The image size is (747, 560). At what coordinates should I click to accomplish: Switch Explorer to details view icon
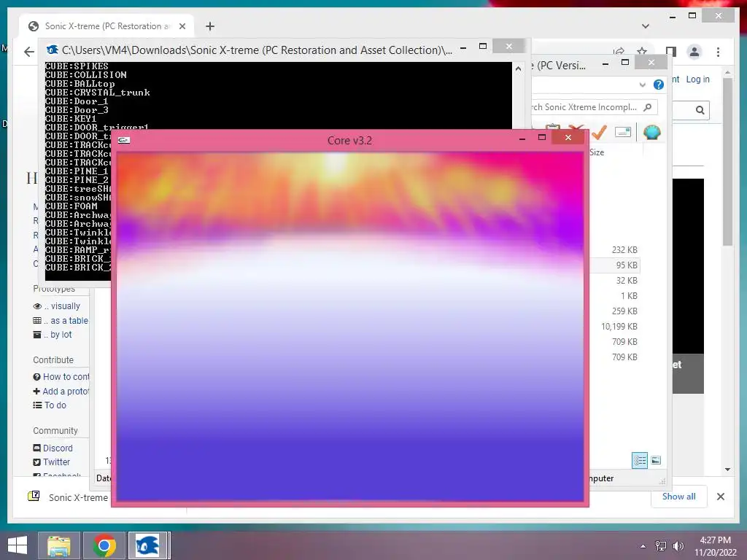click(x=639, y=461)
